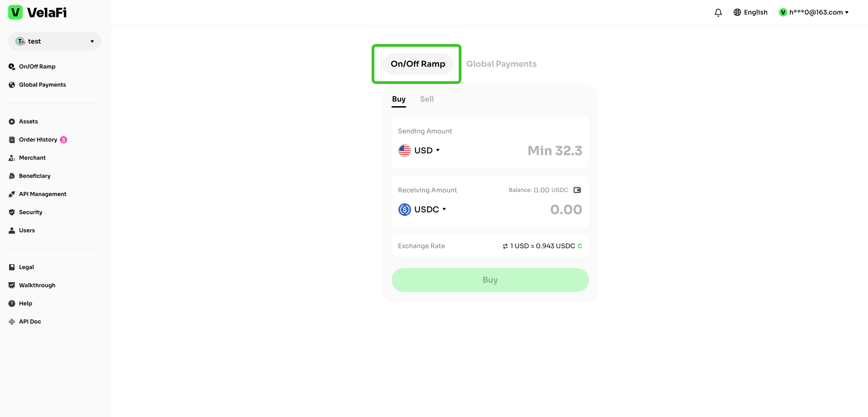The width and height of the screenshot is (868, 417).
Task: Switch to the Global Payments tab
Action: [x=501, y=64]
